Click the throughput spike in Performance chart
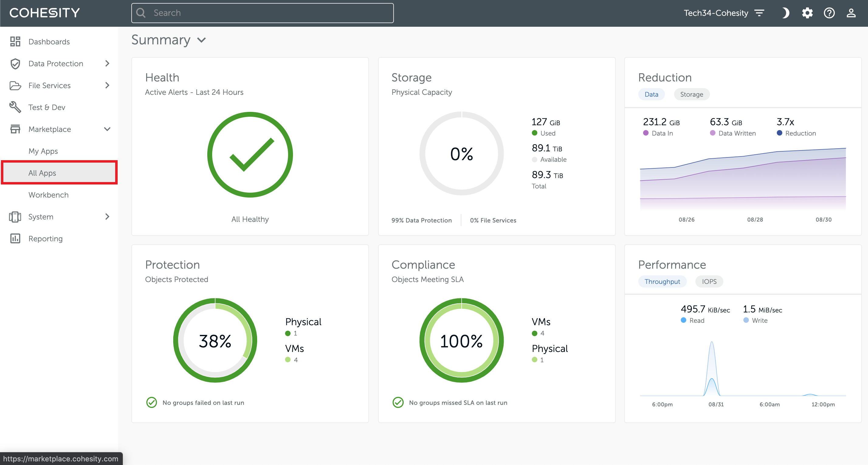868x465 pixels. pos(712,369)
